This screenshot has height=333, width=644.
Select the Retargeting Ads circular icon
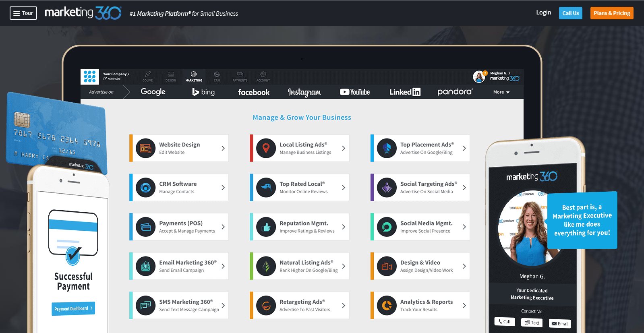[266, 306]
